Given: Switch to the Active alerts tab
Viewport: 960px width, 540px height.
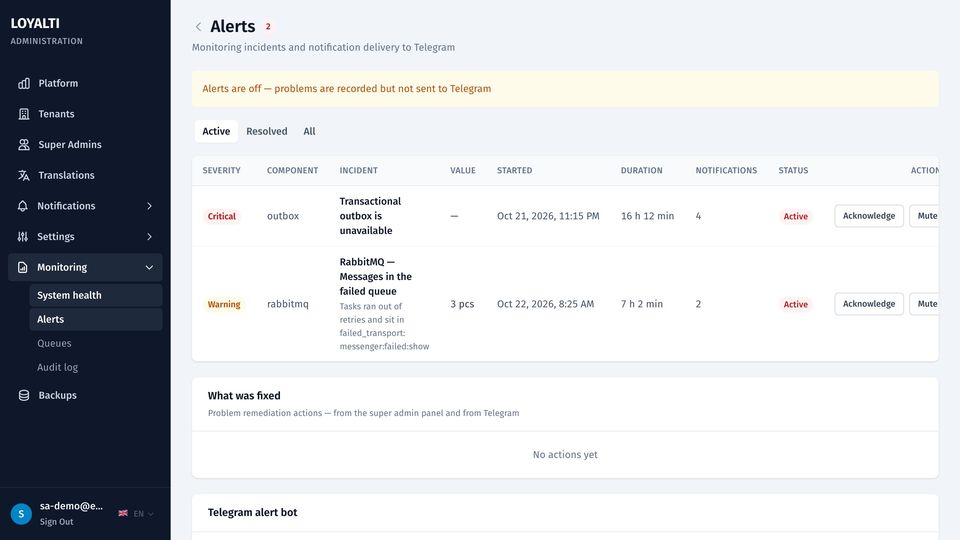Looking at the screenshot, I should click(x=216, y=131).
